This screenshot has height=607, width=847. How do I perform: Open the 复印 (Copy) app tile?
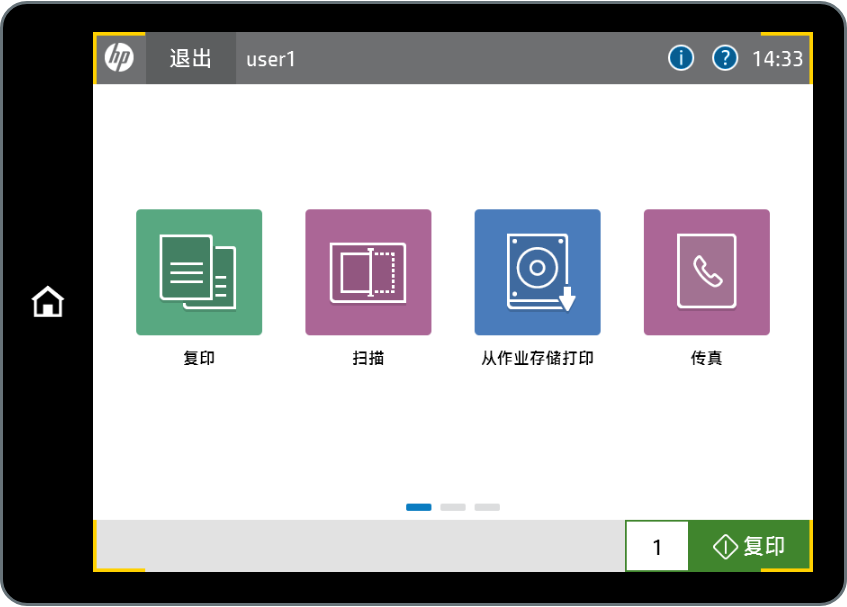(x=199, y=272)
